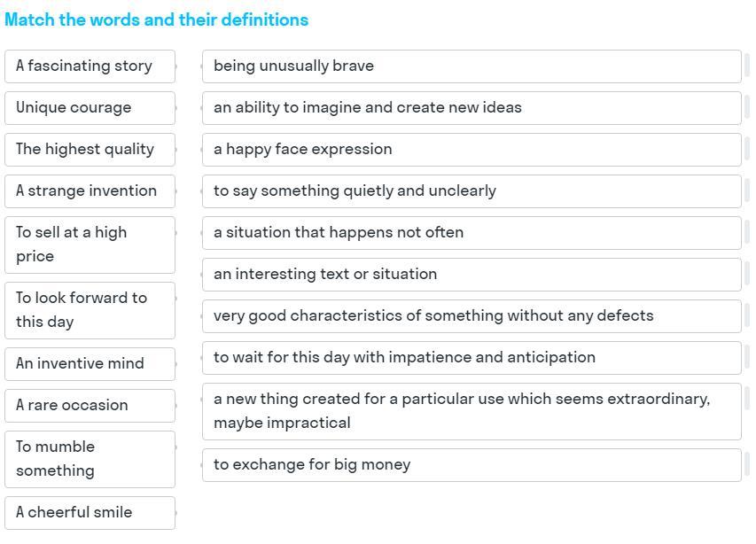
Task: Select the 'A fascinating story' word card
Action: pyautogui.click(x=90, y=66)
